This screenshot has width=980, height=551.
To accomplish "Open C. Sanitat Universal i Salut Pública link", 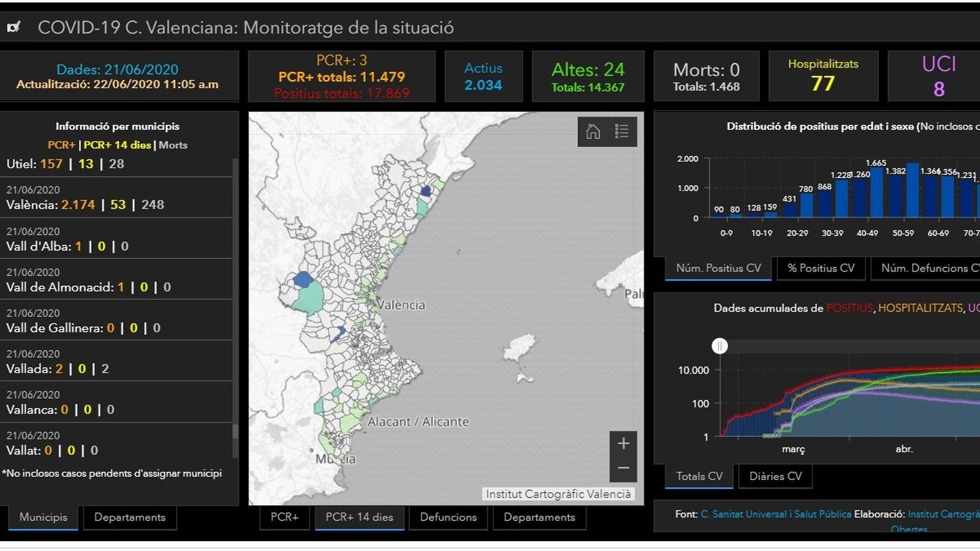I will pos(775,514).
